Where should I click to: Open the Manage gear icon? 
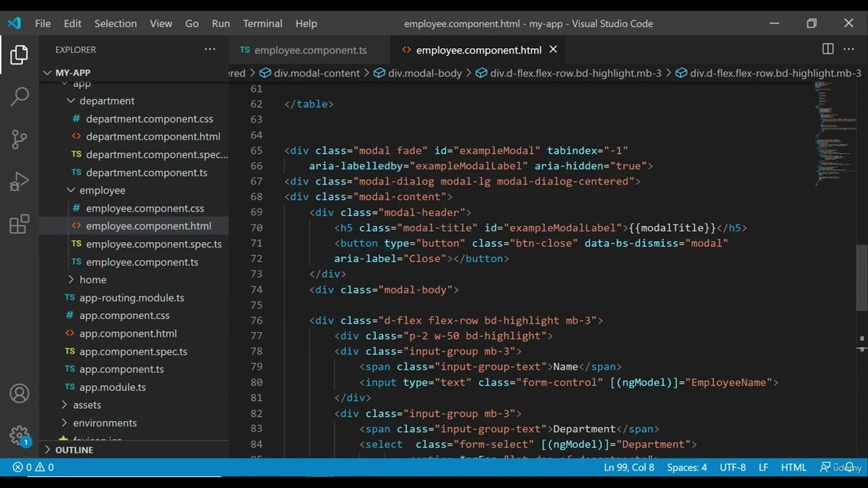[x=19, y=436]
